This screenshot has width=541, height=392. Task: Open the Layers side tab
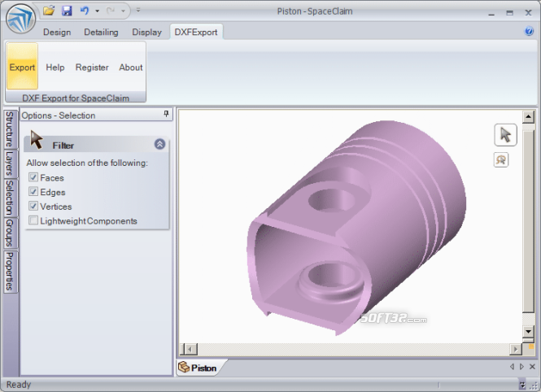tap(10, 163)
